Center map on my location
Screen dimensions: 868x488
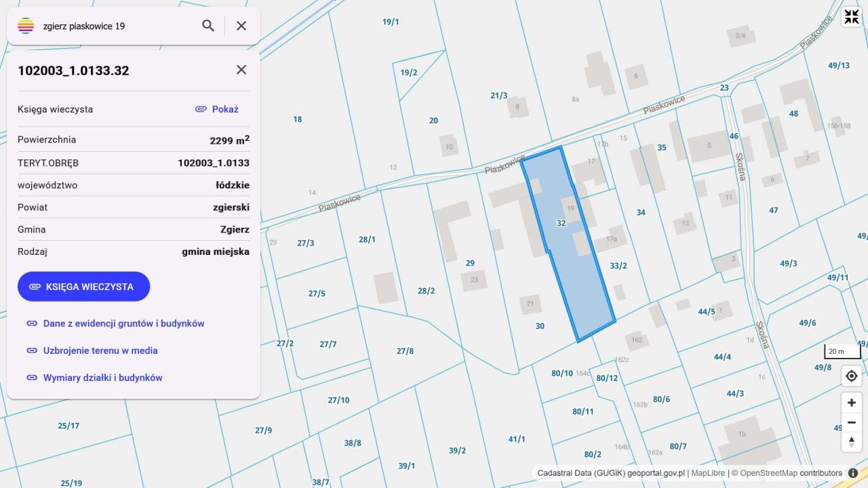click(852, 375)
